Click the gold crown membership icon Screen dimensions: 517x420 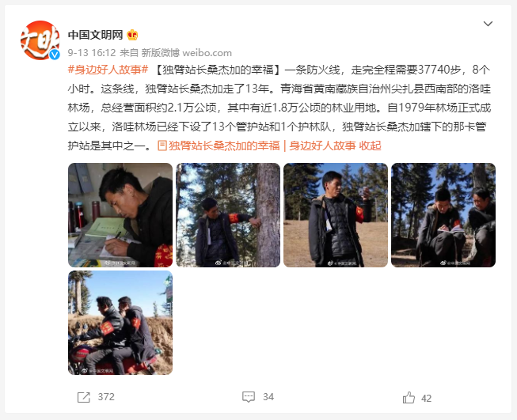point(132,35)
